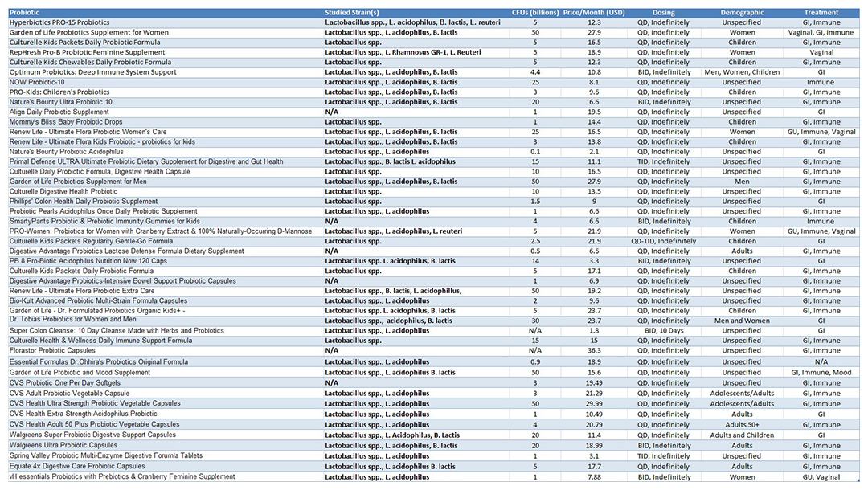Select PRO-Women Probiotics with Cranberry Extract row
Image resolution: width=868 pixels, height=490 pixels.
(x=161, y=231)
